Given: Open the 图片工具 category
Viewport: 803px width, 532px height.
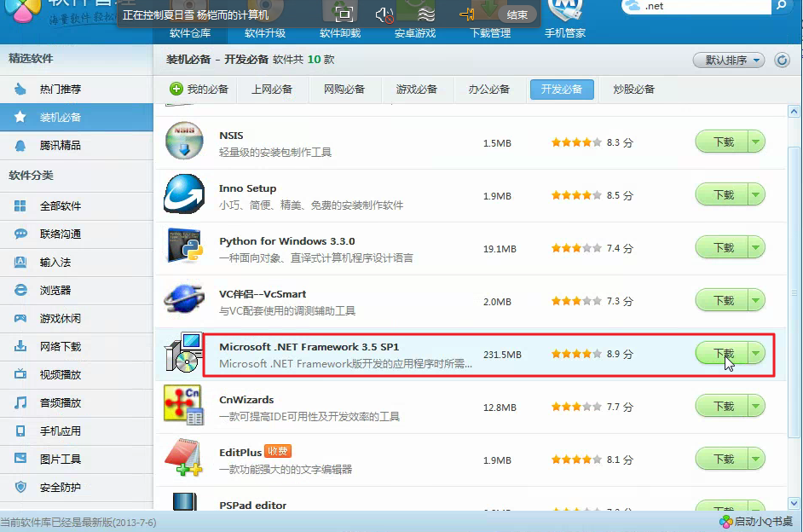Looking at the screenshot, I should pos(77,460).
